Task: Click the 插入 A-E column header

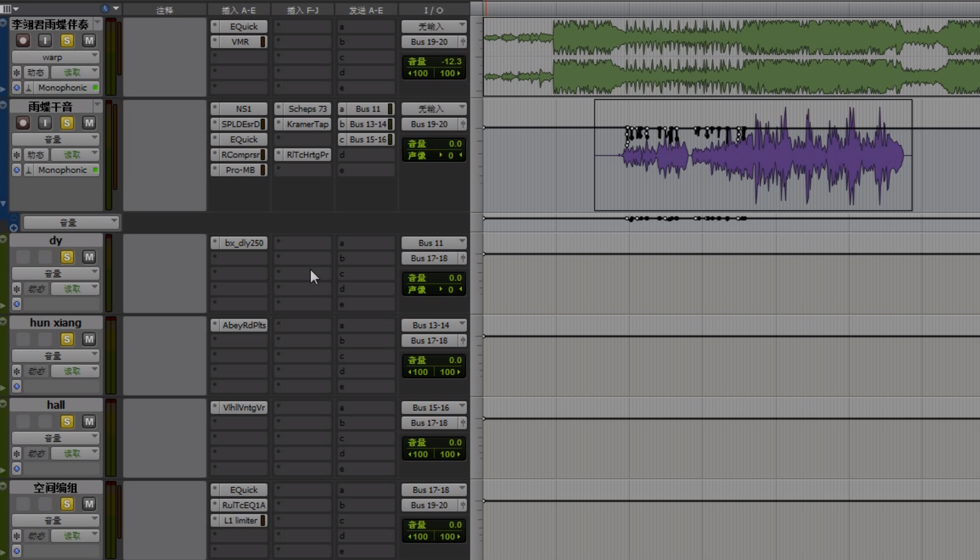Action: point(239,10)
